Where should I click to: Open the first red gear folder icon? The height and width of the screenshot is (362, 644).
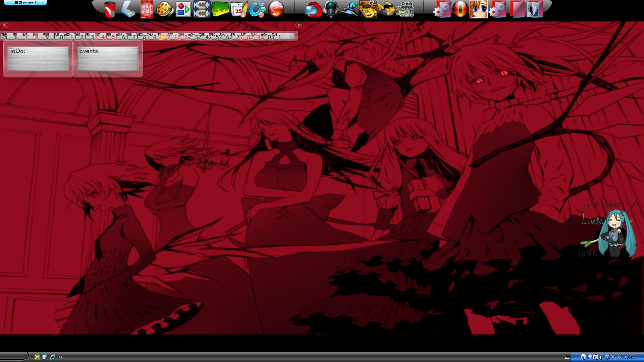(x=442, y=9)
